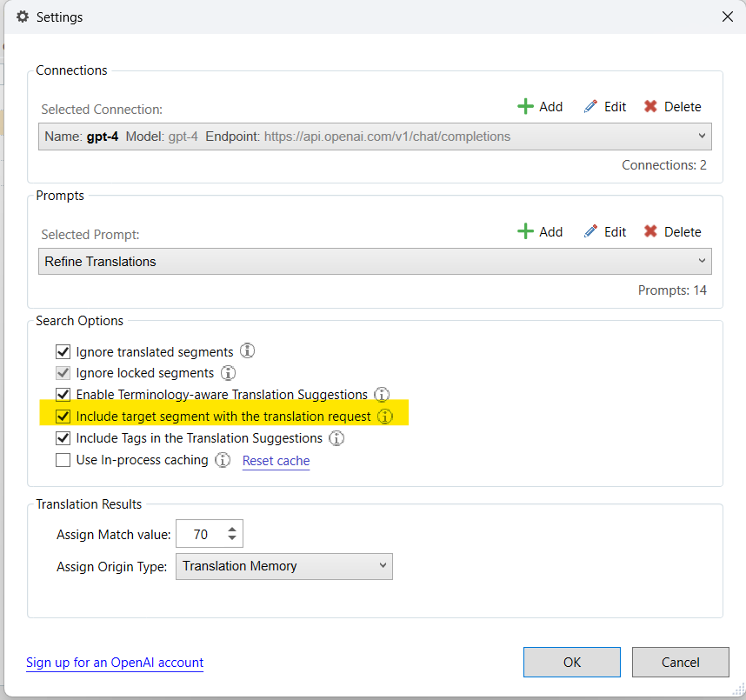This screenshot has width=746, height=700.
Task: Open info icon for Include target segment option
Action: pyautogui.click(x=385, y=416)
